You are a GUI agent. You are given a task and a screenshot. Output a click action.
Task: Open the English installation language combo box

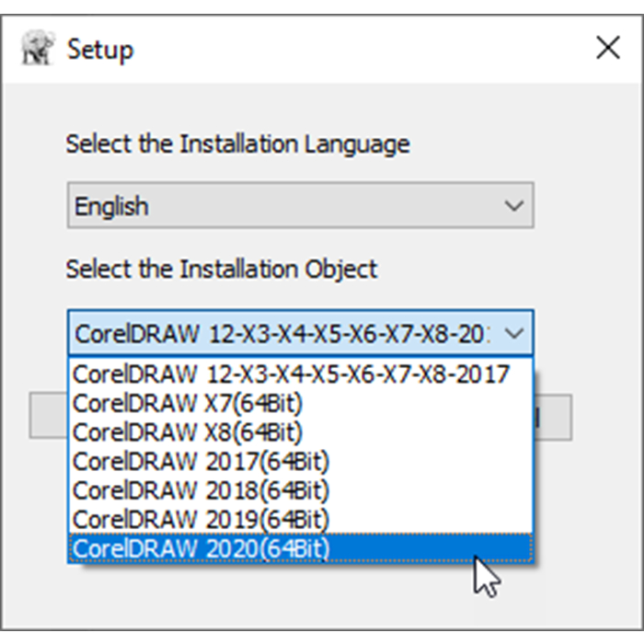285,206
